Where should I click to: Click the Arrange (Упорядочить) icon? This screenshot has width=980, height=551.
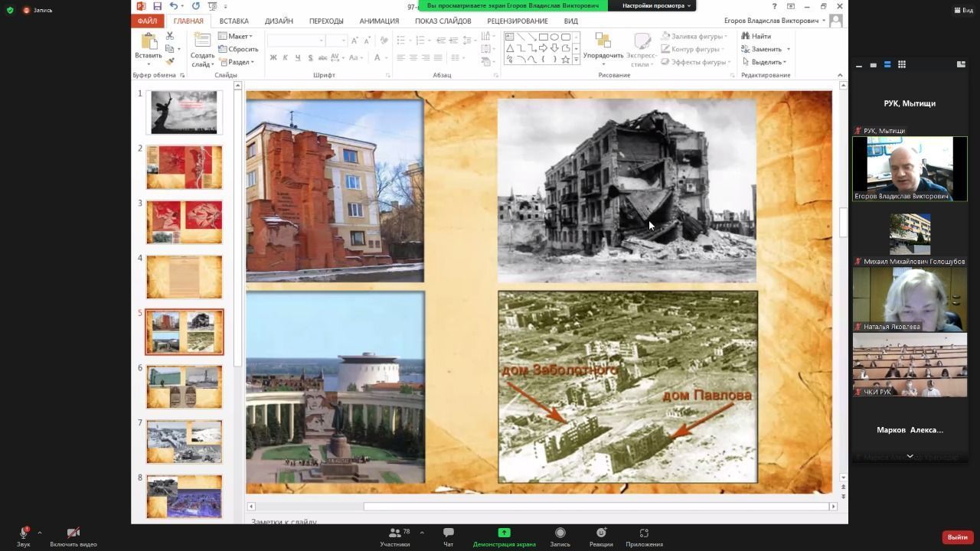603,41
